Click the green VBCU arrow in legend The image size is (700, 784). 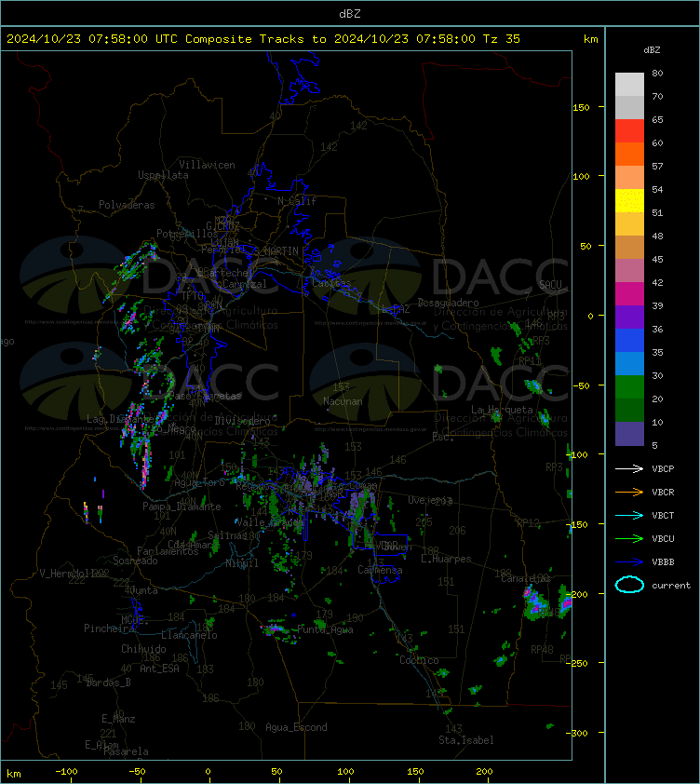coord(629,538)
